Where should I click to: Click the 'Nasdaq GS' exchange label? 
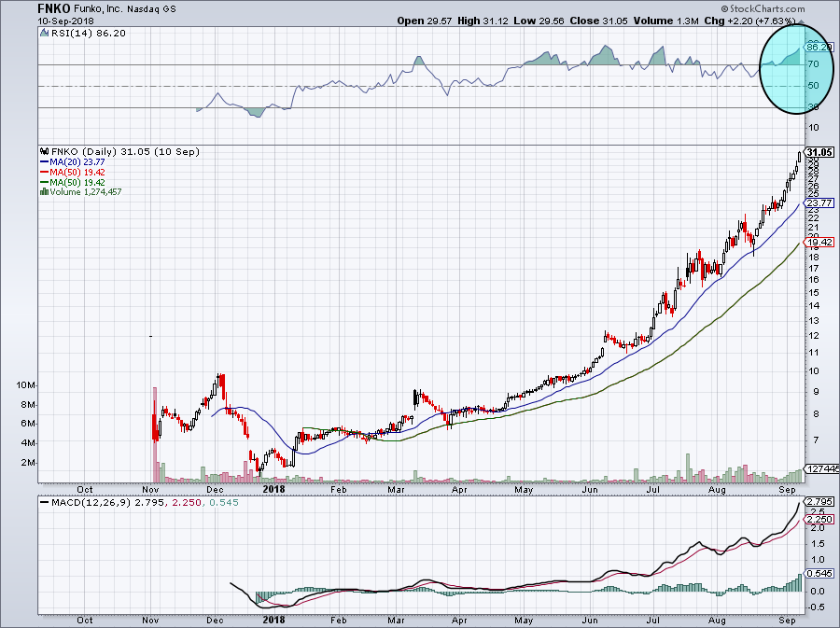click(x=151, y=9)
